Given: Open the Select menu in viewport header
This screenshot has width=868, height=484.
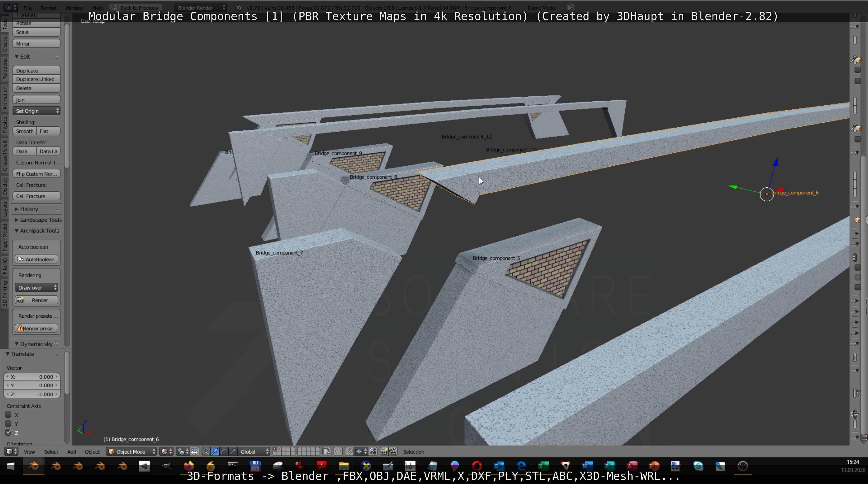Looking at the screenshot, I should point(51,452).
